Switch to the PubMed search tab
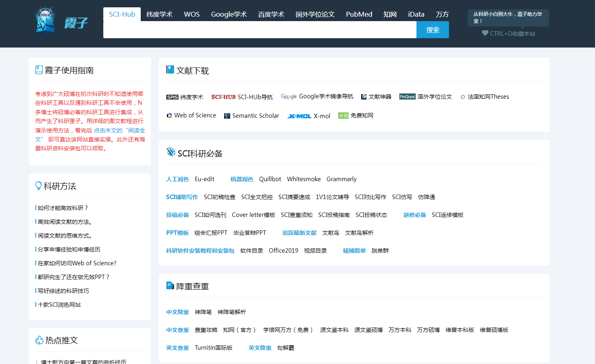Image resolution: width=595 pixels, height=364 pixels. point(359,14)
